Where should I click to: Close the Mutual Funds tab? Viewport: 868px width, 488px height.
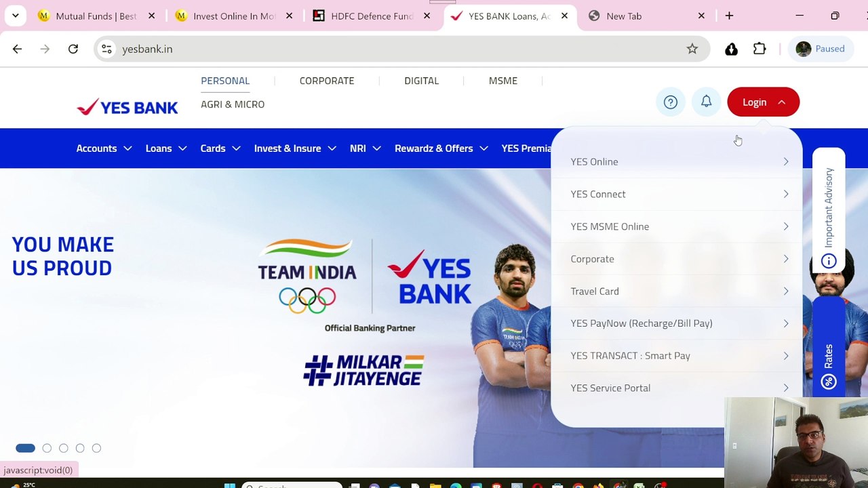coord(152,16)
